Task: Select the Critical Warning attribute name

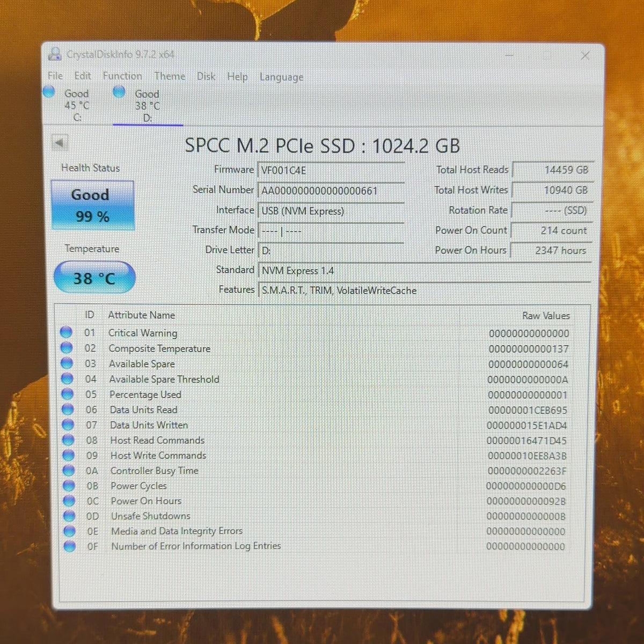Action: [143, 333]
